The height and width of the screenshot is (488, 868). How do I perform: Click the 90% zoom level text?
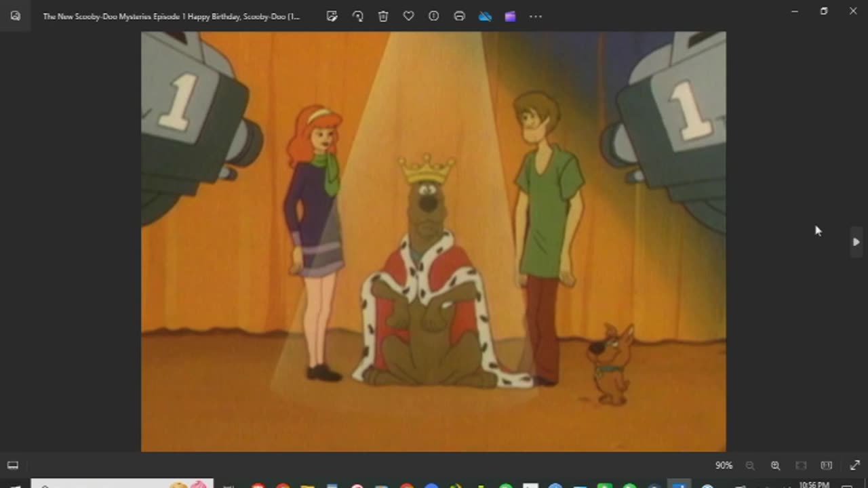[724, 466]
